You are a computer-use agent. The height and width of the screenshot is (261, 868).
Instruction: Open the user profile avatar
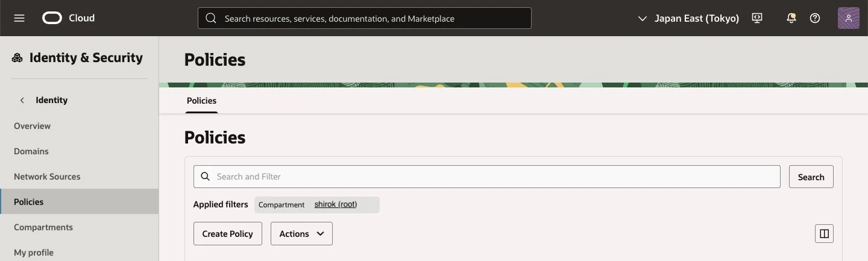click(849, 18)
